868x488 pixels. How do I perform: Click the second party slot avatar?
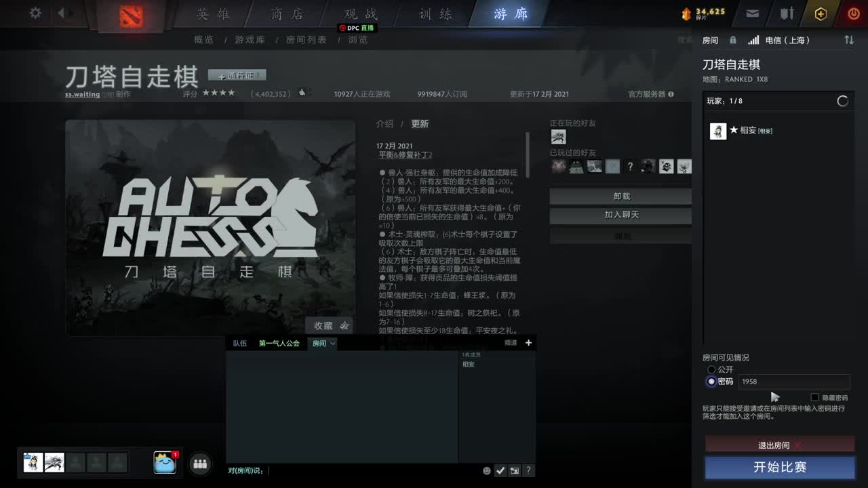click(54, 462)
